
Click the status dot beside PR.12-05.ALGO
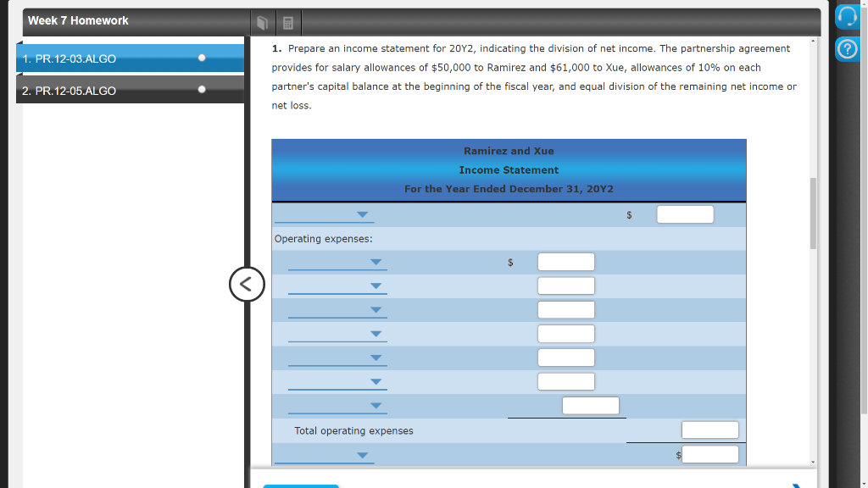pyautogui.click(x=202, y=89)
